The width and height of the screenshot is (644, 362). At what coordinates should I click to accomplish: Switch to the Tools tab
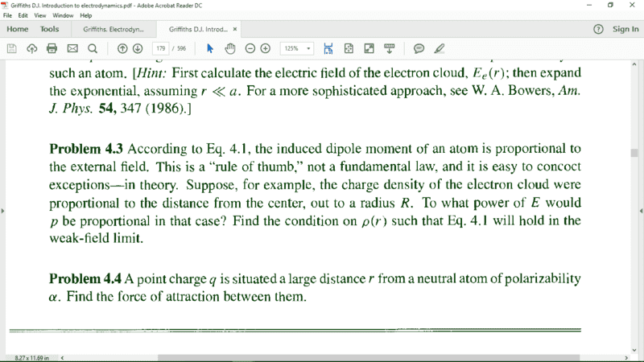(49, 29)
